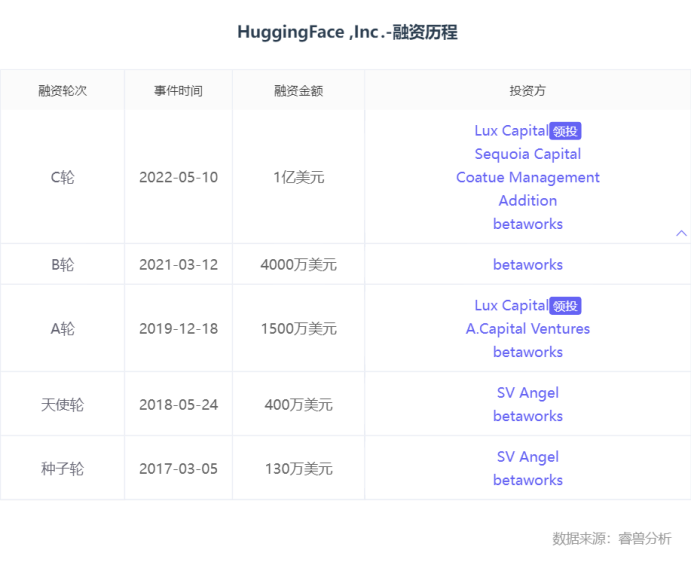Open Addition investor link
This screenshot has height=575, width=692.
[528, 201]
